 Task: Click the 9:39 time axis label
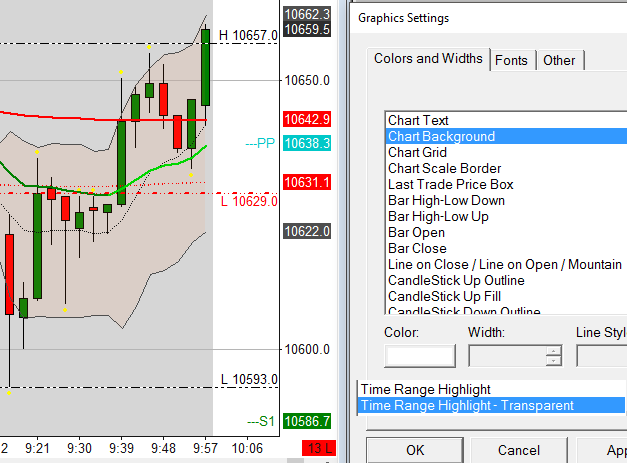click(x=121, y=448)
